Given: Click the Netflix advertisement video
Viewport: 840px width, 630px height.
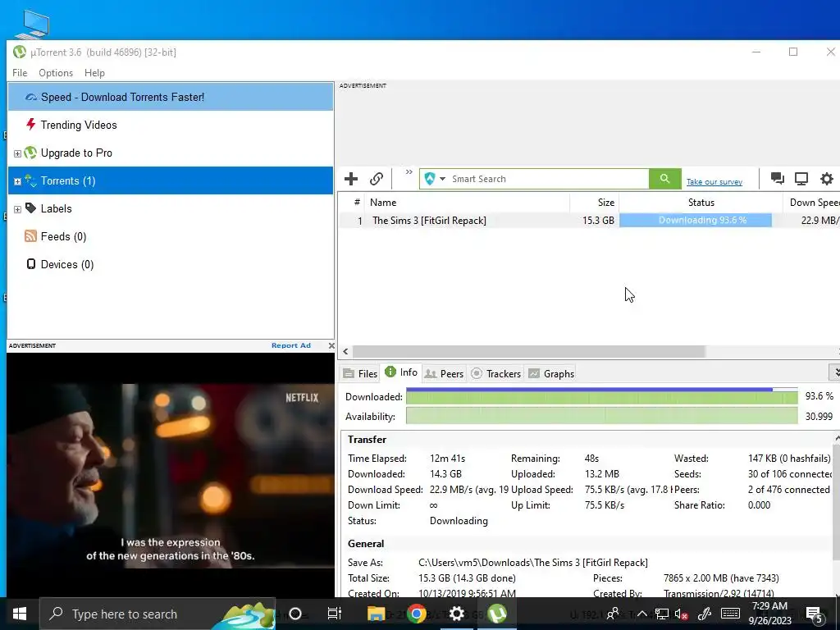Looking at the screenshot, I should pos(171,475).
